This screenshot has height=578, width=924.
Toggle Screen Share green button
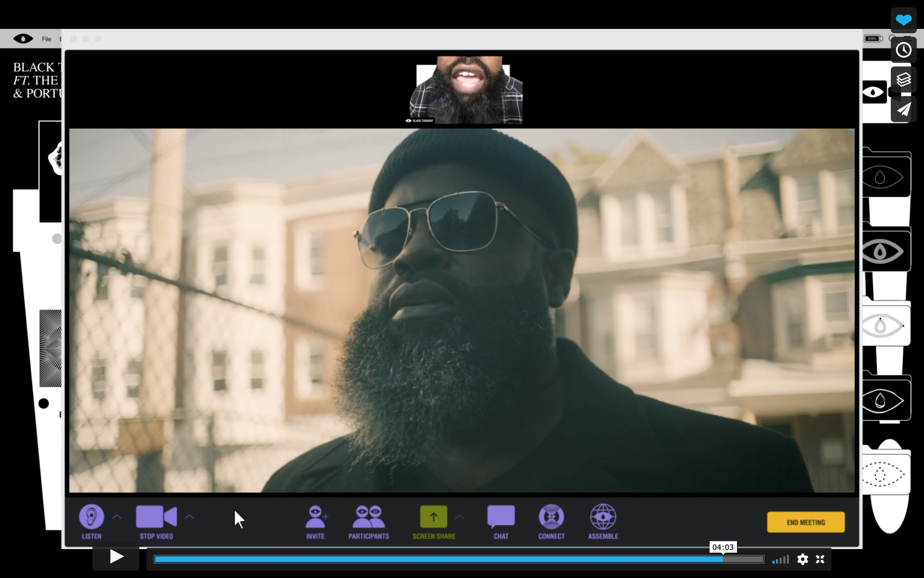[433, 517]
